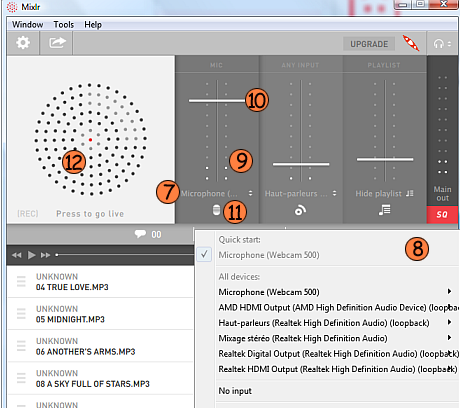
Task: Click the play button
Action: pos(32,255)
